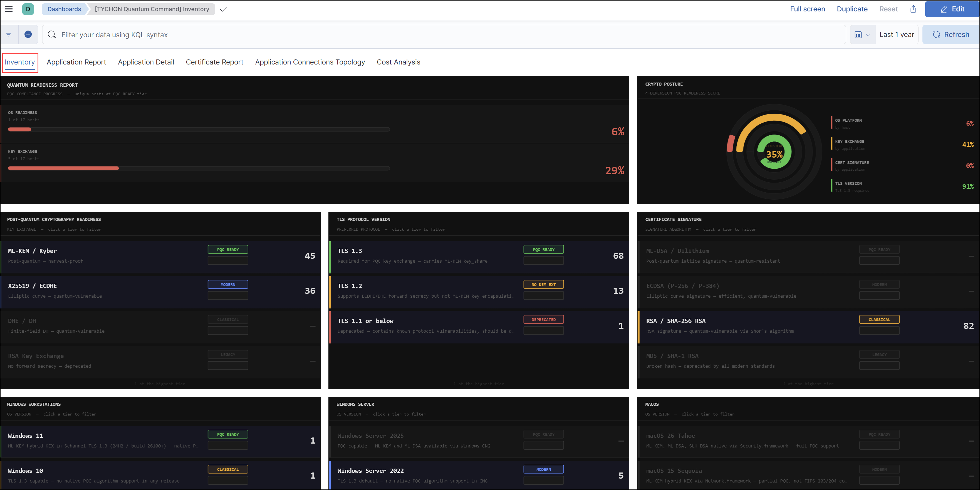Add a filter with the plus icon

(28, 34)
